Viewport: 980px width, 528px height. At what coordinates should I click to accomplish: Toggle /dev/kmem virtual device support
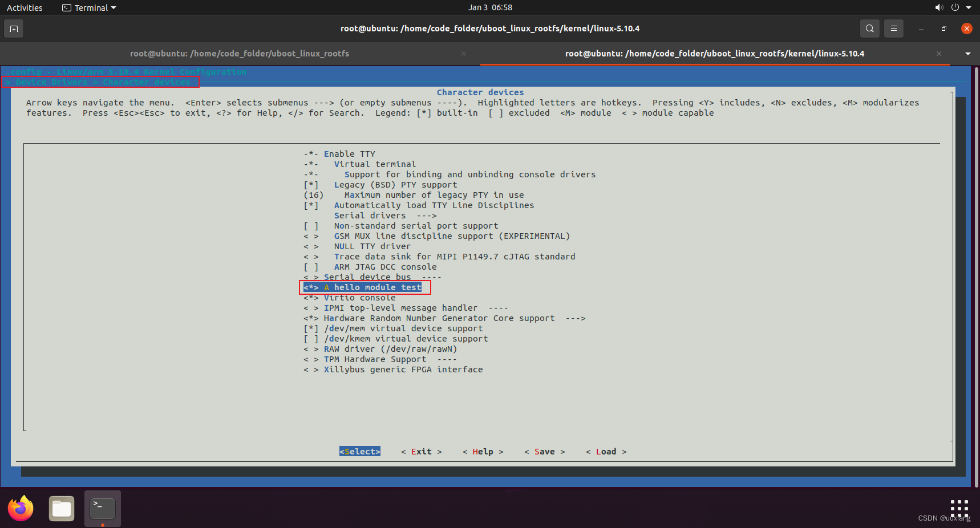click(x=396, y=339)
